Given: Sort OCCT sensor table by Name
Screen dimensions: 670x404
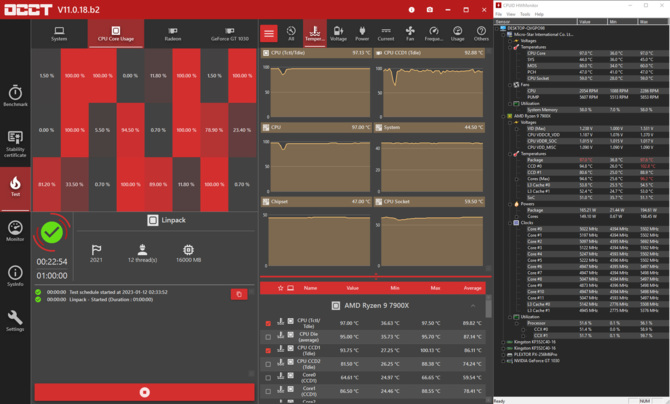Looking at the screenshot, I should [x=310, y=288].
